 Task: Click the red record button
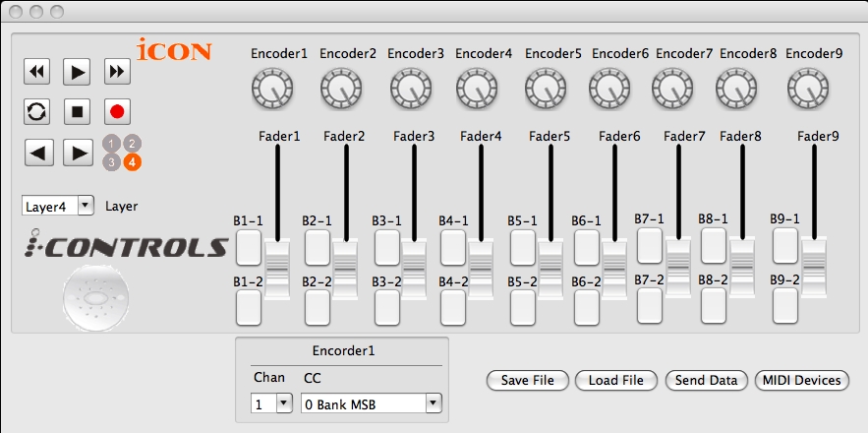point(117,112)
